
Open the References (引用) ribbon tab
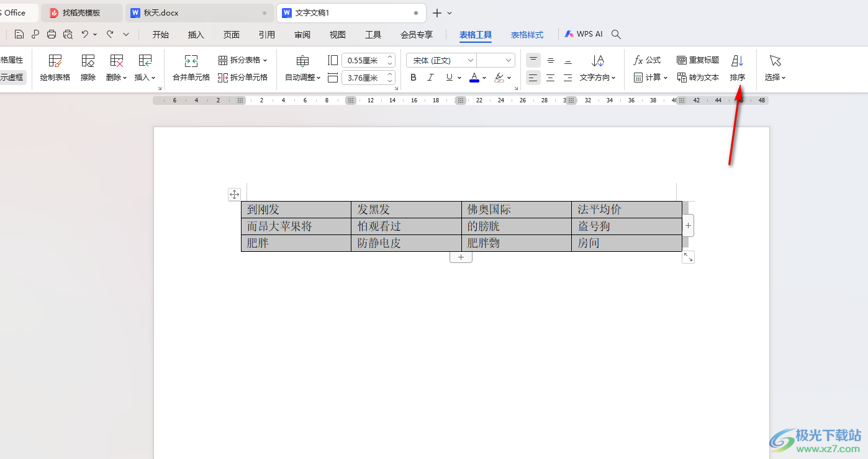pos(267,35)
